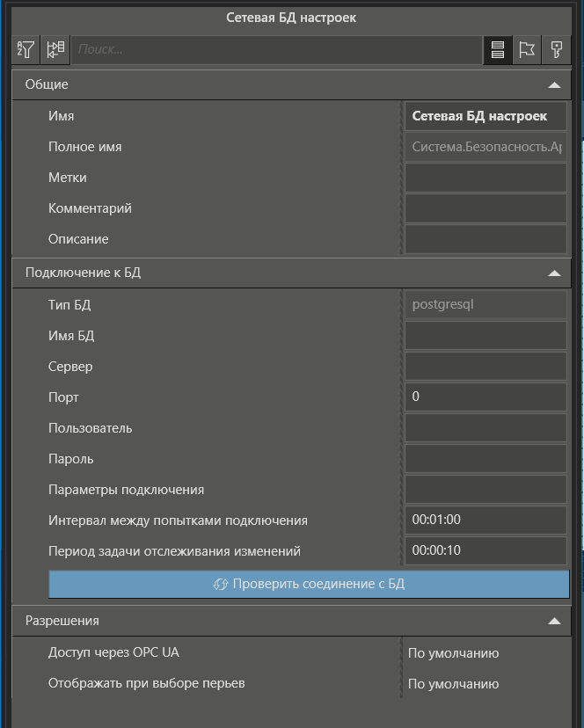
Task: Click the Имя БД input field
Action: [485, 336]
